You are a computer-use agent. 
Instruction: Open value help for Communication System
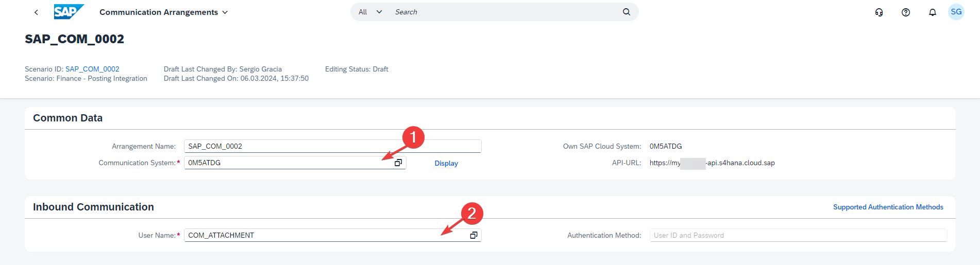(x=398, y=163)
